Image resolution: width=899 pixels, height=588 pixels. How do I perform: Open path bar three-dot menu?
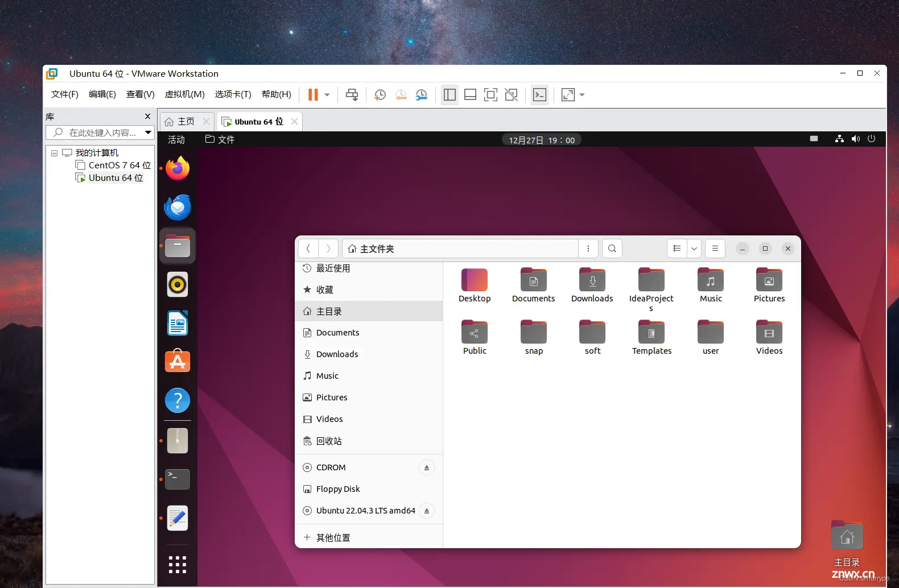point(588,249)
